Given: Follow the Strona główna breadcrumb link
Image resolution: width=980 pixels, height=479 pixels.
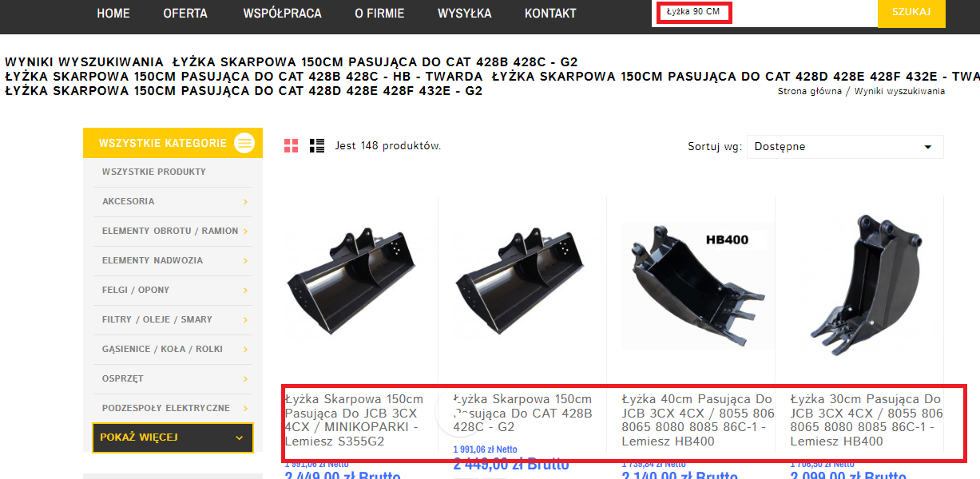Looking at the screenshot, I should coord(809,91).
